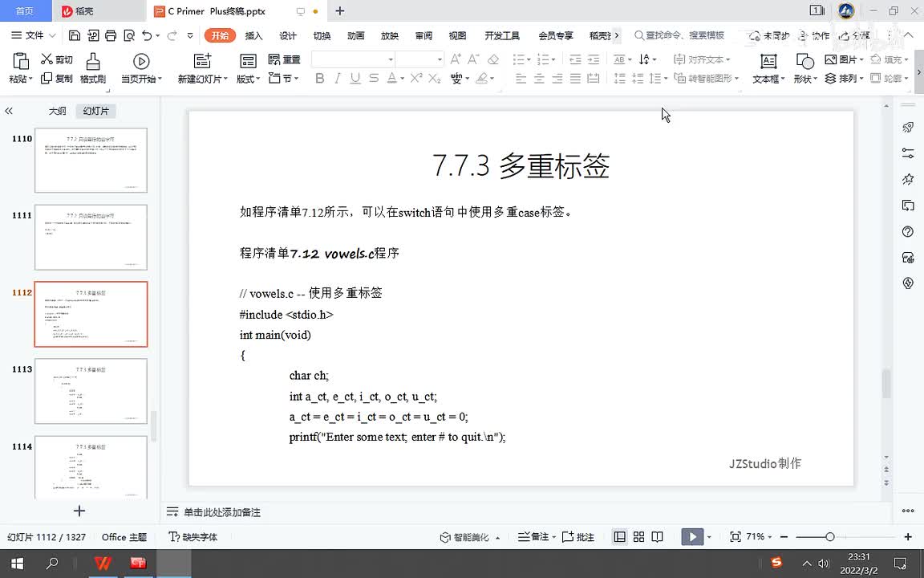
Task: Open the File (文件) menu
Action: click(x=34, y=35)
